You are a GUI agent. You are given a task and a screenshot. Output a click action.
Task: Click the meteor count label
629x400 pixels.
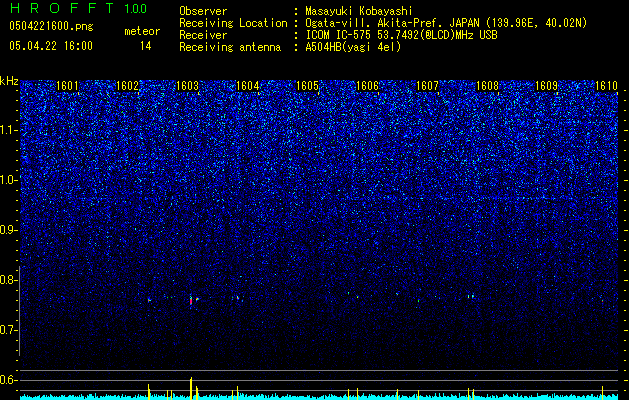pos(142,31)
